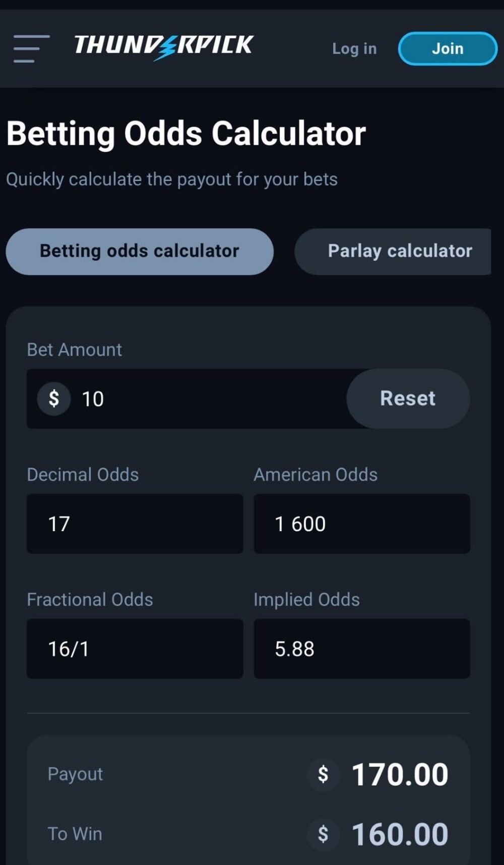Image resolution: width=504 pixels, height=865 pixels.
Task: Click the Thunderpick logo
Action: tap(163, 46)
